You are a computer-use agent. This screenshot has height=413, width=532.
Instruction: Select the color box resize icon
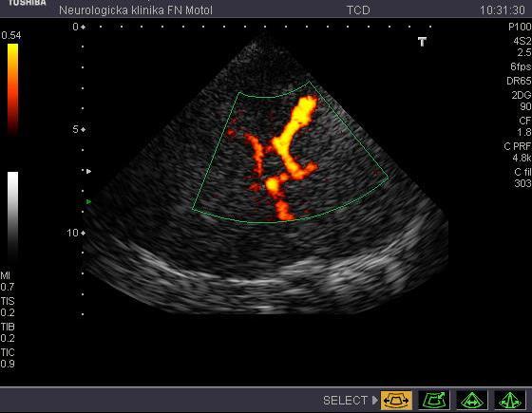pyautogui.click(x=434, y=400)
